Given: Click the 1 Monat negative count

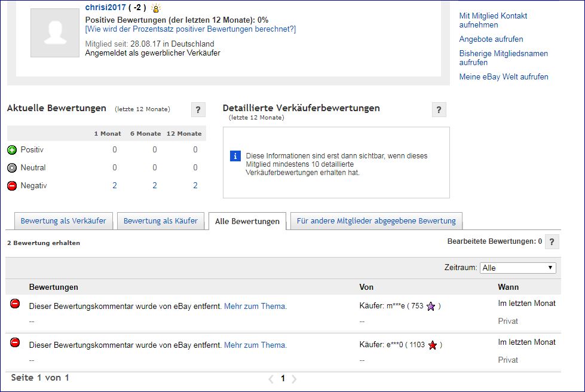Looking at the screenshot, I should (115, 186).
